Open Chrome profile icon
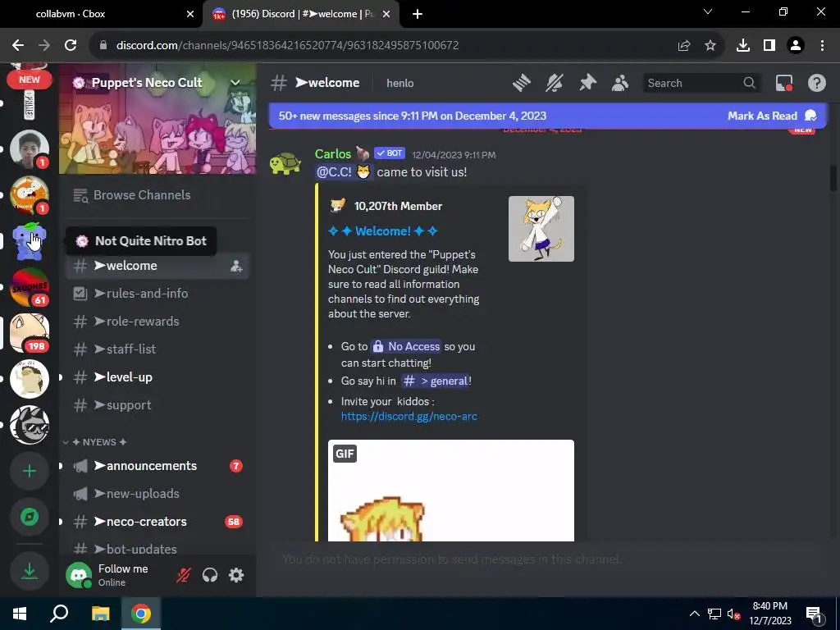The width and height of the screenshot is (840, 630). point(796,46)
